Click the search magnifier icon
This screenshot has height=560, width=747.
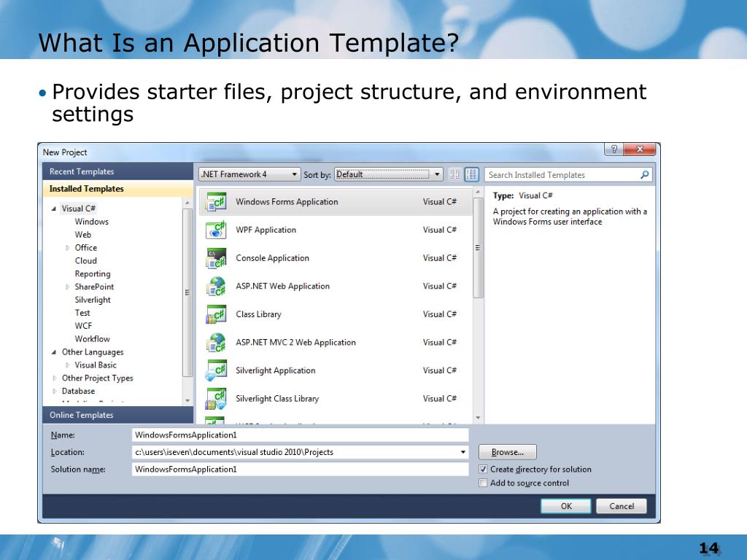click(645, 175)
